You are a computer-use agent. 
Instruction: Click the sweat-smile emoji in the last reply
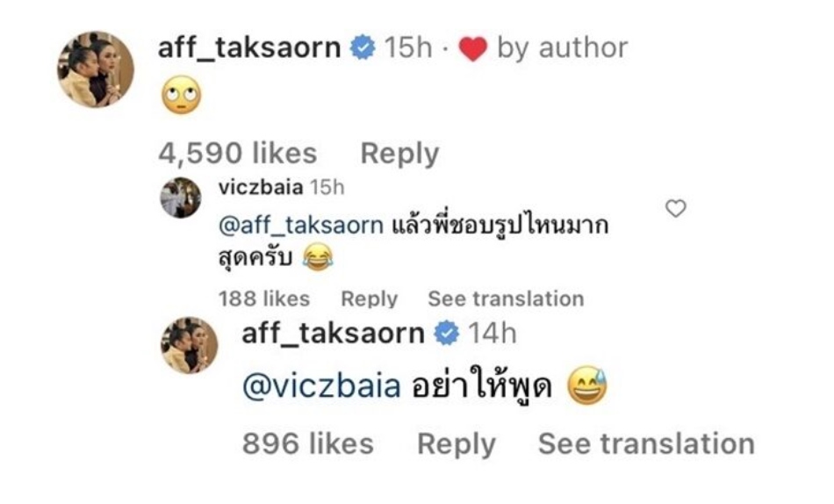pos(587,385)
